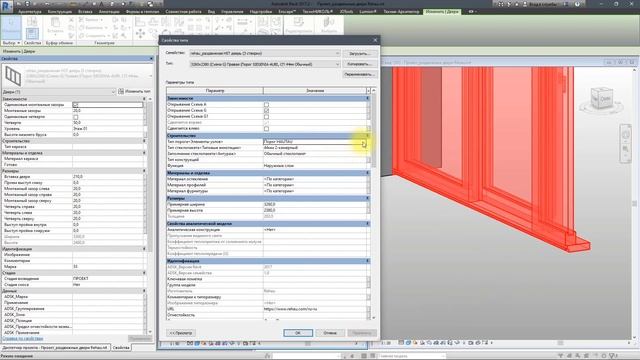
Task: Toggle 'Одинаковые монтажные зазоры' checkbox
Action: click(76, 105)
